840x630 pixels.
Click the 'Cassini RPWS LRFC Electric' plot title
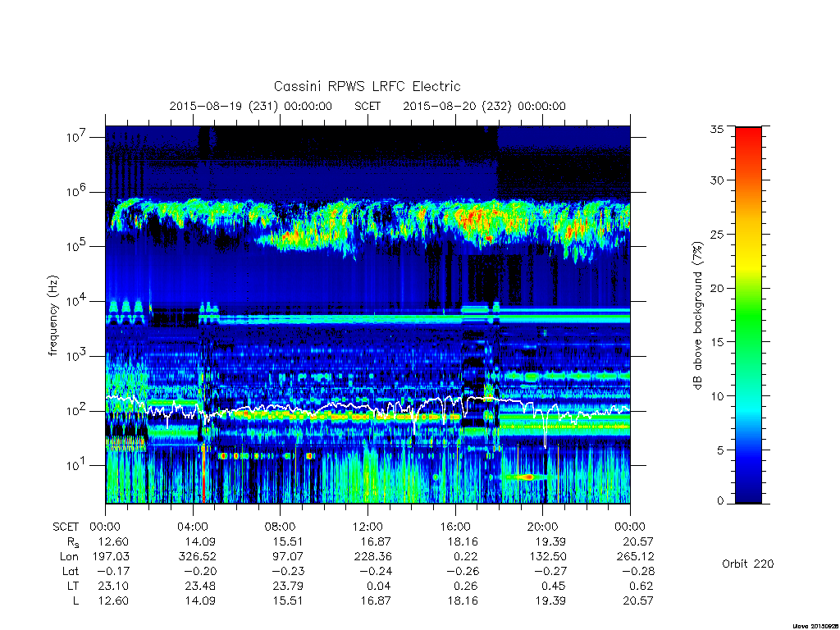(x=367, y=87)
